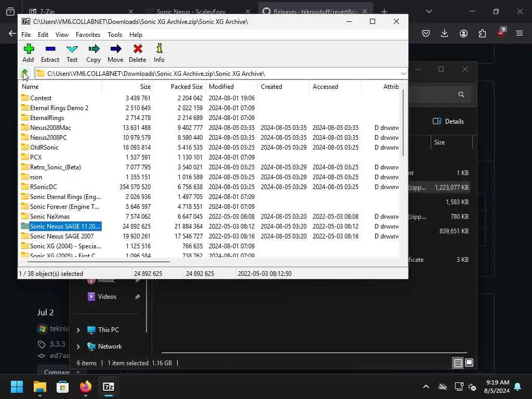This screenshot has width=532, height=399.
Task: Select the Nexus2008Mac folder
Action: click(50, 128)
